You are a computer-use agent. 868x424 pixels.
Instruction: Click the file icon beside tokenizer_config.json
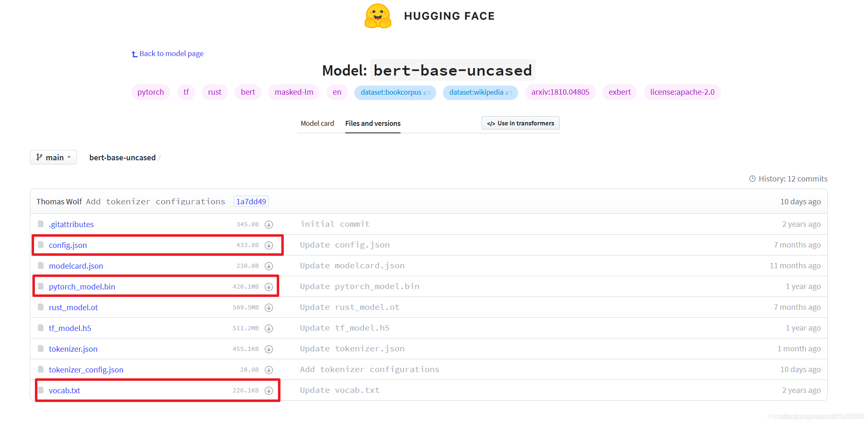(41, 369)
